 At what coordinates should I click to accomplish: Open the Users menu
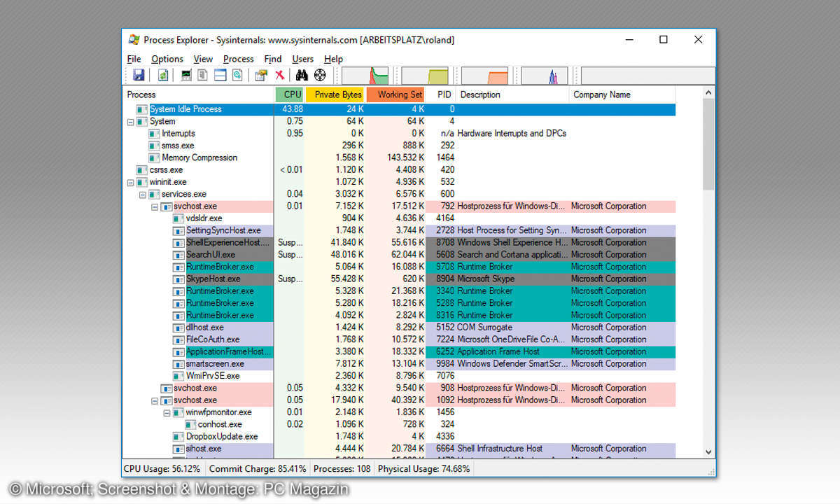[303, 59]
